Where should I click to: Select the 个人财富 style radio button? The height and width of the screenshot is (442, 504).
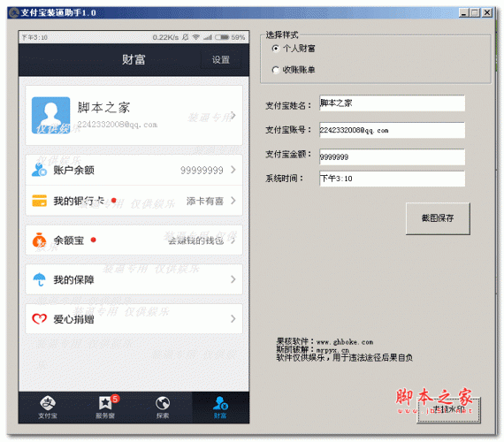click(x=276, y=49)
